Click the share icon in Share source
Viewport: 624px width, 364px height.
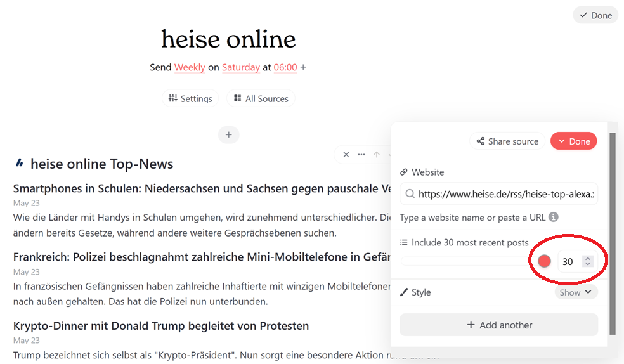click(x=481, y=141)
